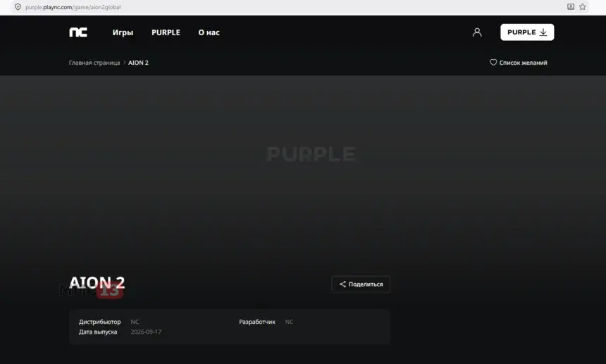Image resolution: width=606 pixels, height=364 pixels.
Task: Click the Поделиться share button
Action: point(361,284)
